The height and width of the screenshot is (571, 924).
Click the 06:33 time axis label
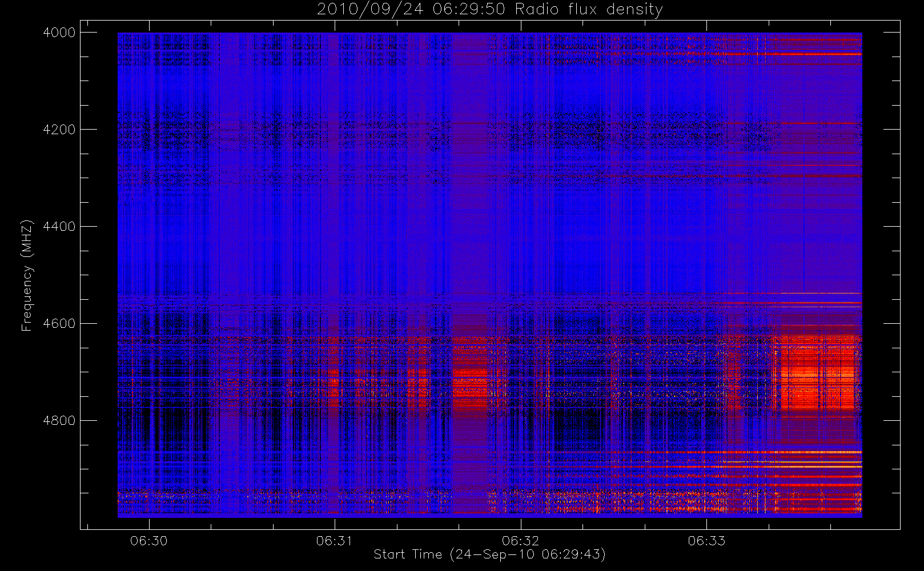(706, 541)
